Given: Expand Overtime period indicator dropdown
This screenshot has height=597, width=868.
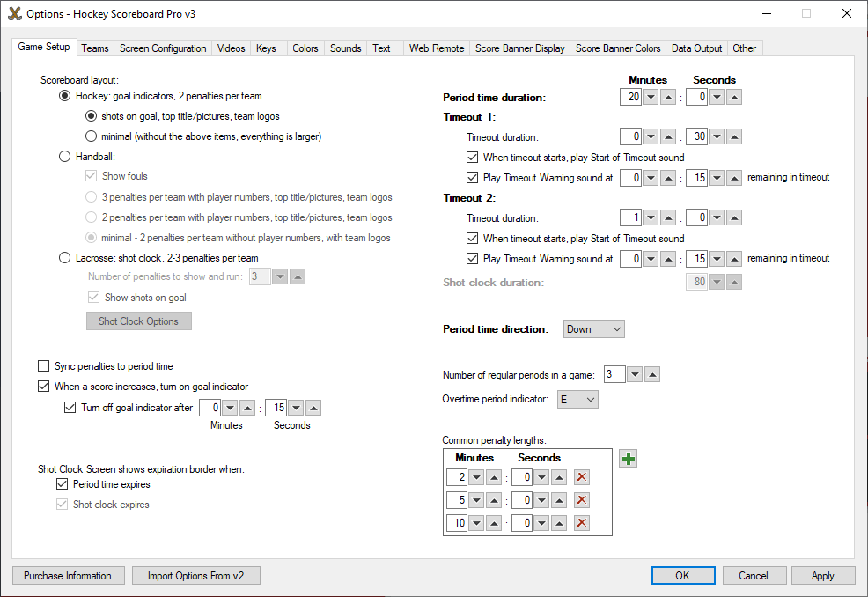Looking at the screenshot, I should point(578,400).
